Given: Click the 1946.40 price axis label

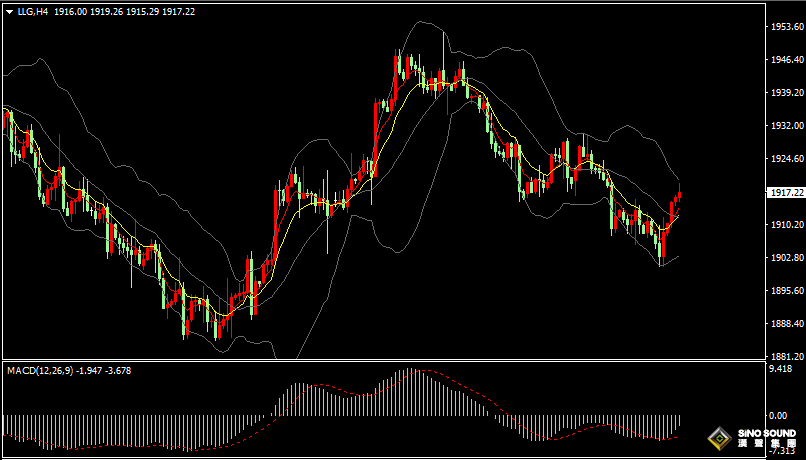Looking at the screenshot, I should click(782, 60).
